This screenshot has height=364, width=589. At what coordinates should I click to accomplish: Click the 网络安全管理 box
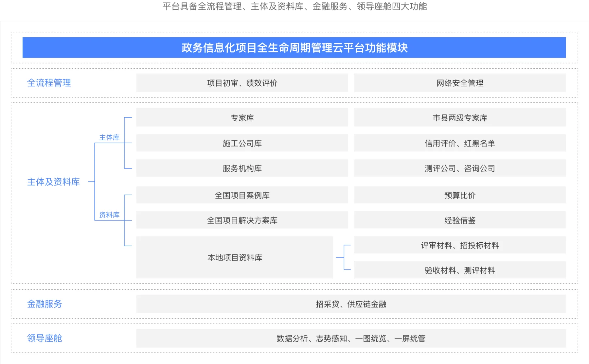460,83
